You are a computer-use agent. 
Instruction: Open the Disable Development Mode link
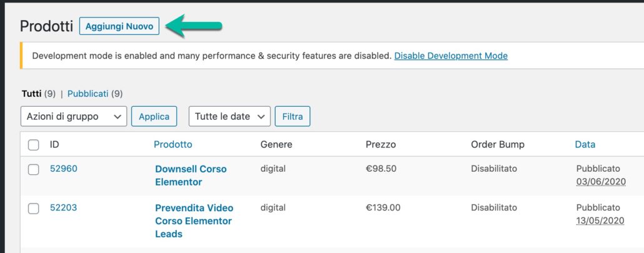tap(451, 56)
